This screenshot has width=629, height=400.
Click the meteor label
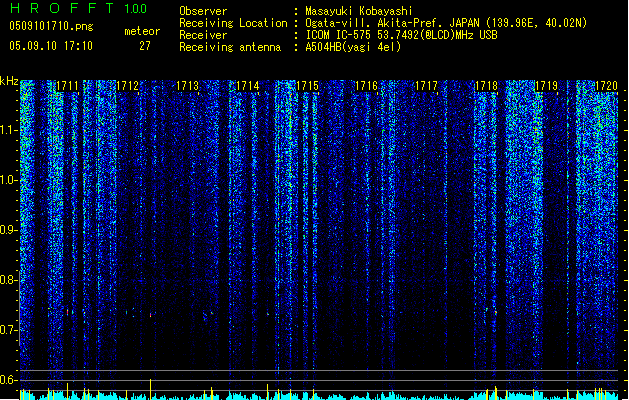[142, 31]
